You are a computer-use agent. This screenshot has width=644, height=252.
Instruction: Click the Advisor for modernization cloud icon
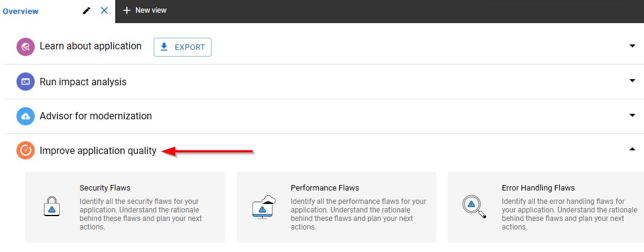tap(26, 116)
